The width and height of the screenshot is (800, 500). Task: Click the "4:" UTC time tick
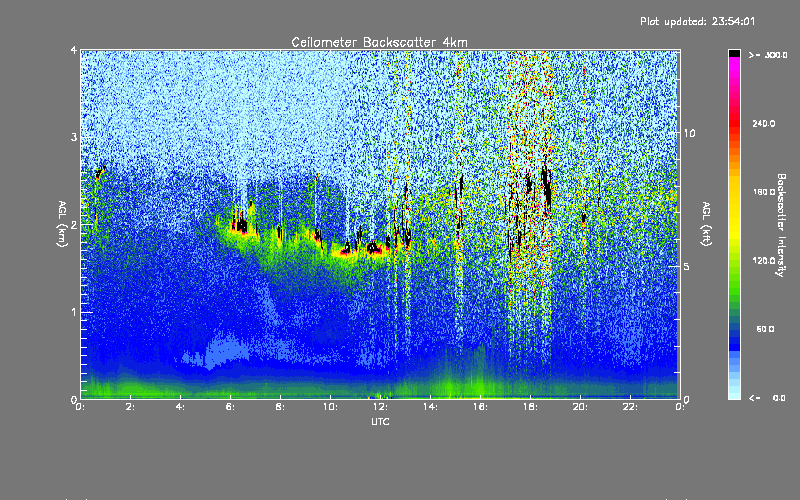coord(180,407)
